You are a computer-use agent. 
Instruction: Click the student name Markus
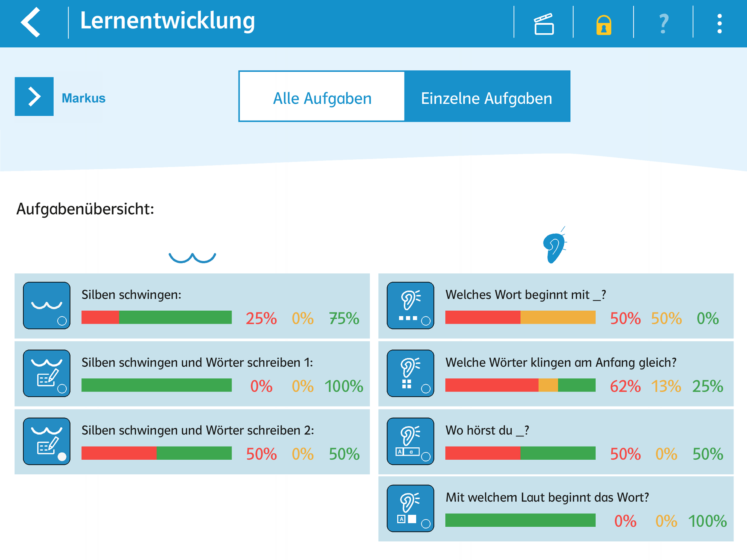[x=83, y=98]
